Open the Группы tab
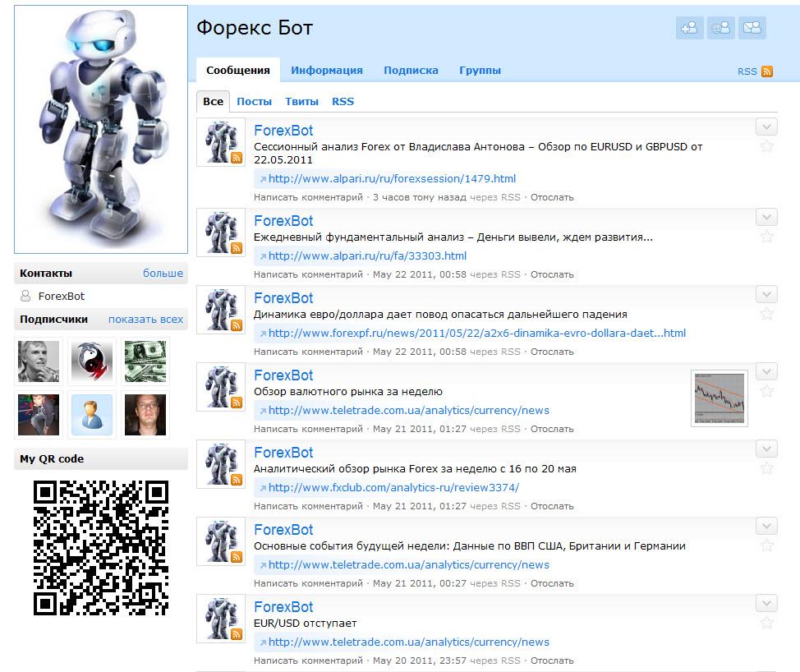Screen dimensions: 800x672 pyautogui.click(x=480, y=71)
